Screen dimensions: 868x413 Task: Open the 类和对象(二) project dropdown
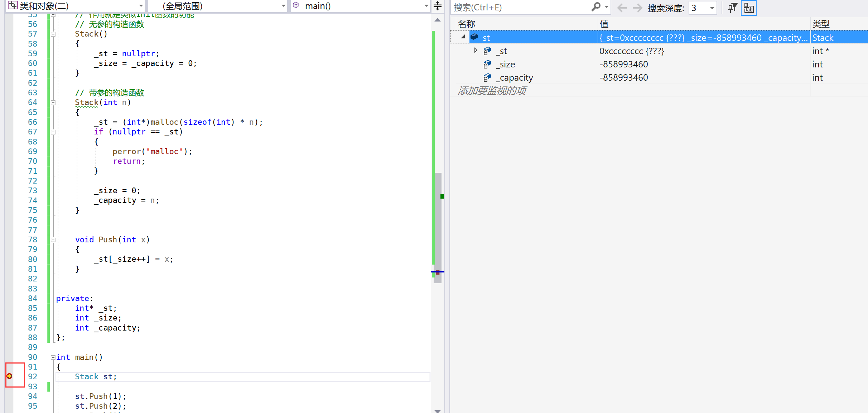(141, 6)
